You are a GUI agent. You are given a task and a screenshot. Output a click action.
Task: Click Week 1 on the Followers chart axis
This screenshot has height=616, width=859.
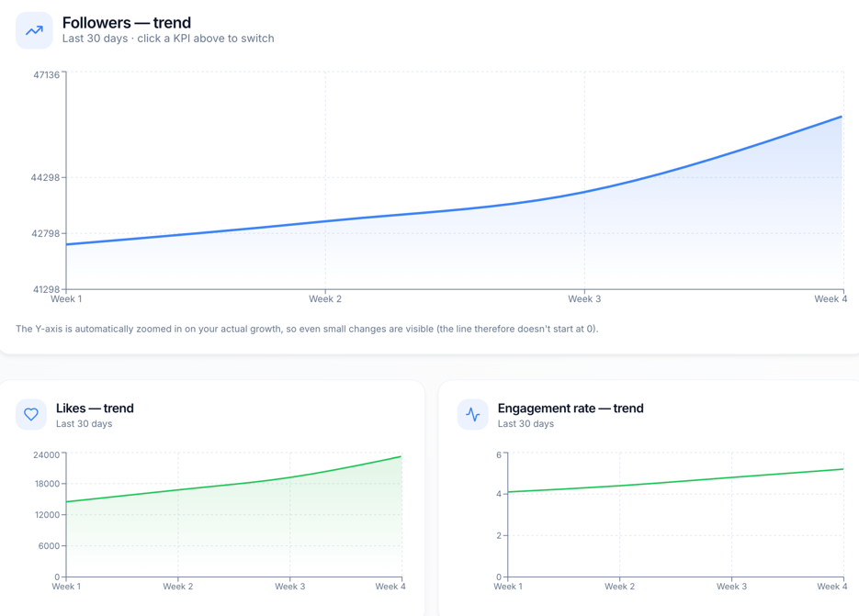point(66,299)
